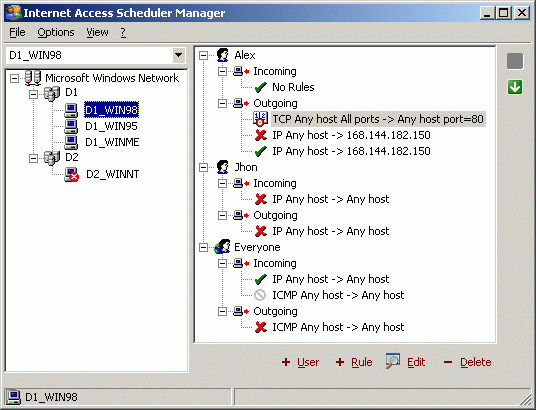This screenshot has height=410, width=536.
Task: Click the + User link
Action: pos(300,362)
